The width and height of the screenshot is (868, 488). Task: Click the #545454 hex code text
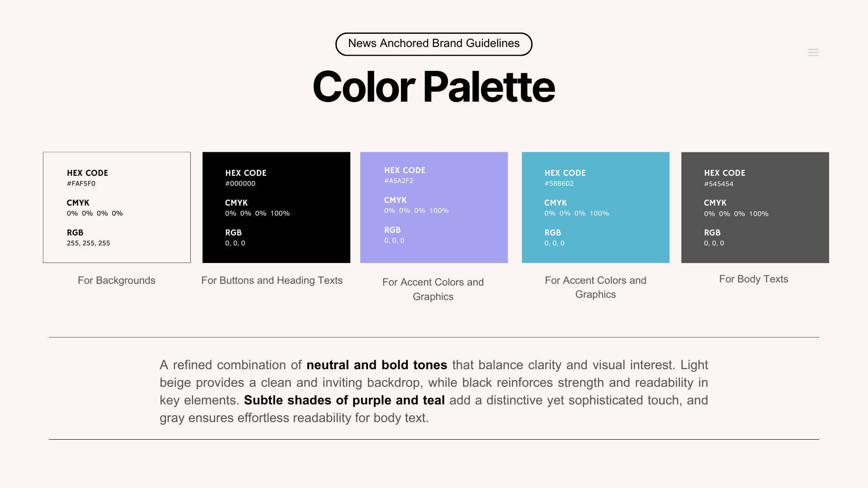718,184
